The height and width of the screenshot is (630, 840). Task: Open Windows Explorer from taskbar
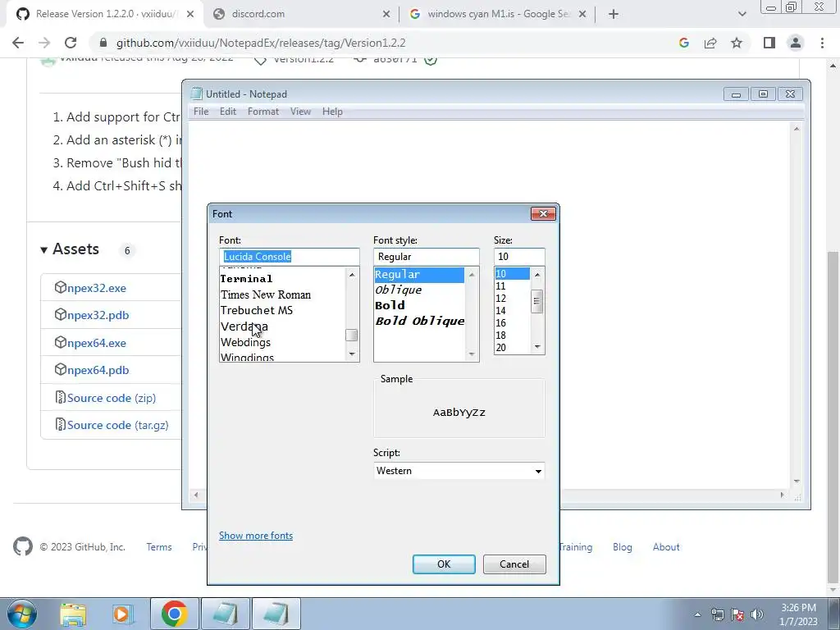[x=73, y=614]
